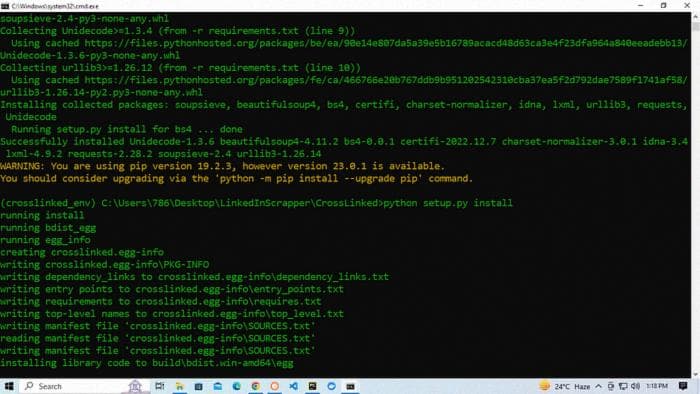Click the 'Running setup.py install for bs4' line
Image resolution: width=700 pixels, height=394 pixels.
click(x=127, y=129)
